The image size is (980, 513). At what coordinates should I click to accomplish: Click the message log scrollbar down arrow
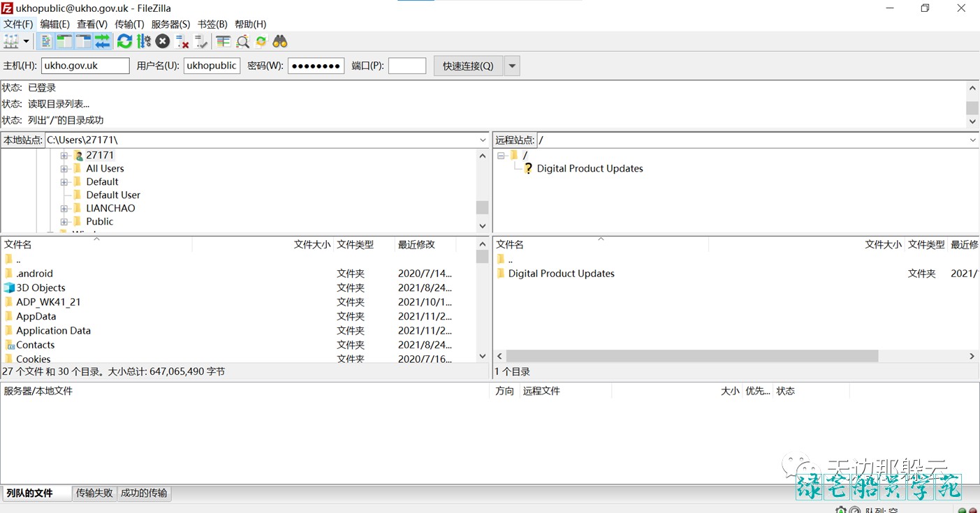(972, 121)
